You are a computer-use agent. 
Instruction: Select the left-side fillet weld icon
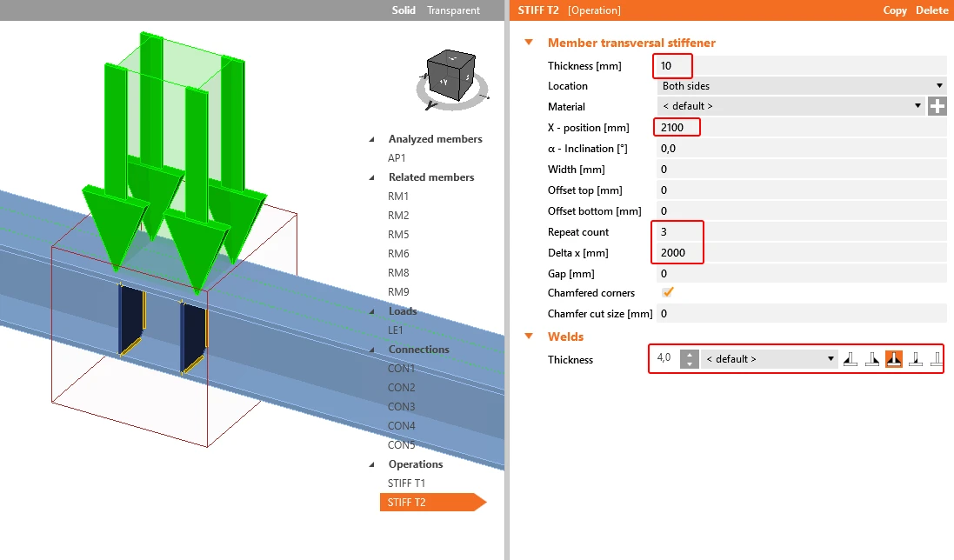pyautogui.click(x=850, y=359)
